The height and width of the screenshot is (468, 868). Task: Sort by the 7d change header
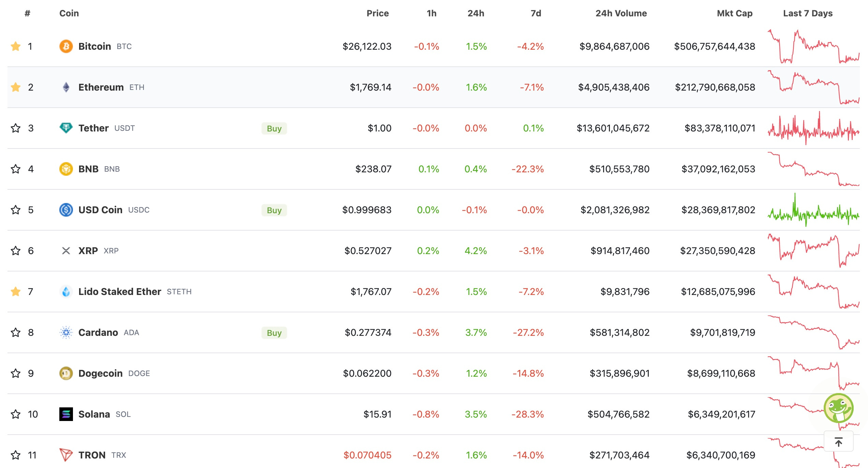coord(536,13)
